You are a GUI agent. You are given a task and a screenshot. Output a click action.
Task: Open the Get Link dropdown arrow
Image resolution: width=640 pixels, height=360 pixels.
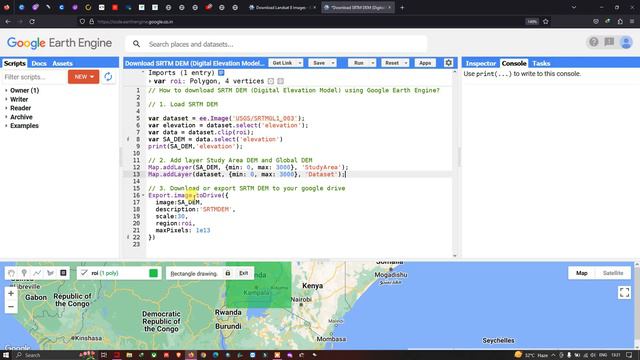(300, 63)
